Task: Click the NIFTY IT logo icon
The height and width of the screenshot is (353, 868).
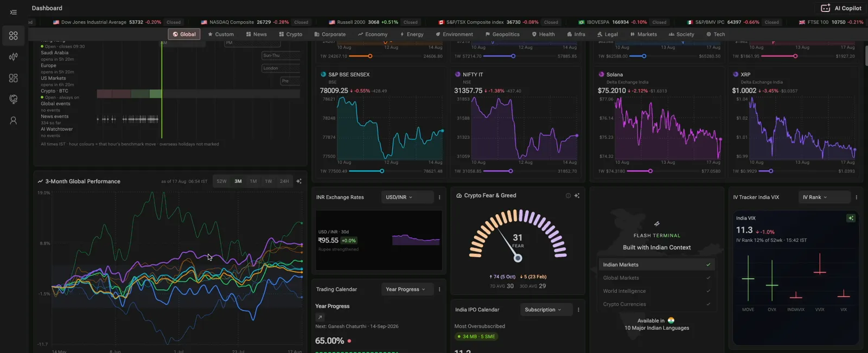Action: (x=458, y=74)
